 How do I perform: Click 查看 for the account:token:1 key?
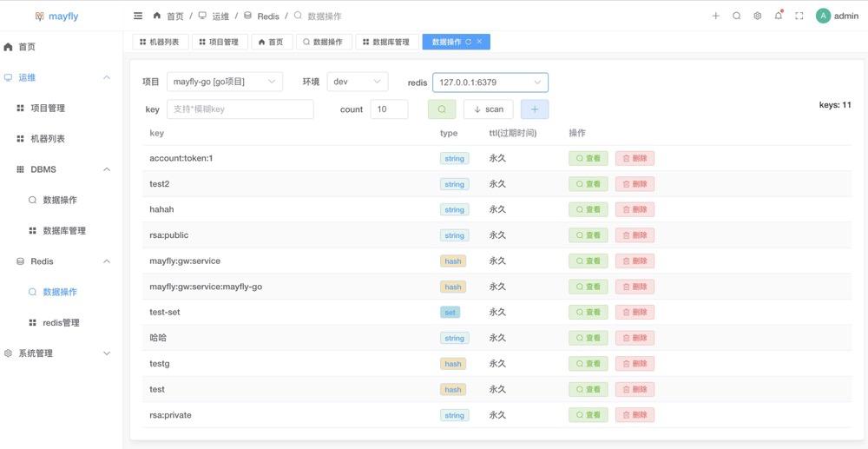(x=589, y=159)
